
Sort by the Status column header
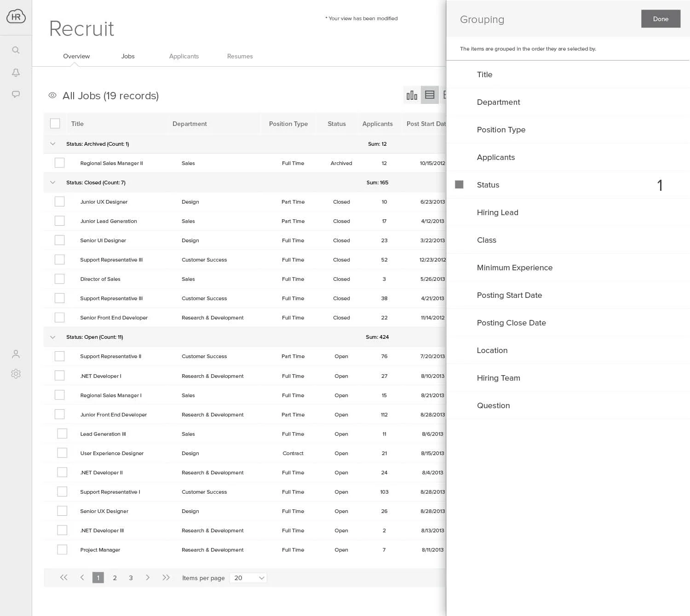click(337, 124)
